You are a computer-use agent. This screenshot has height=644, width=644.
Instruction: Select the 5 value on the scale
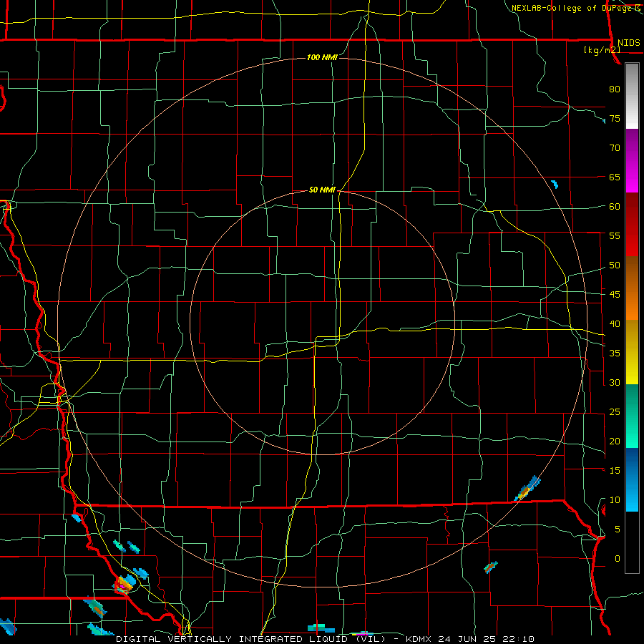[618, 530]
